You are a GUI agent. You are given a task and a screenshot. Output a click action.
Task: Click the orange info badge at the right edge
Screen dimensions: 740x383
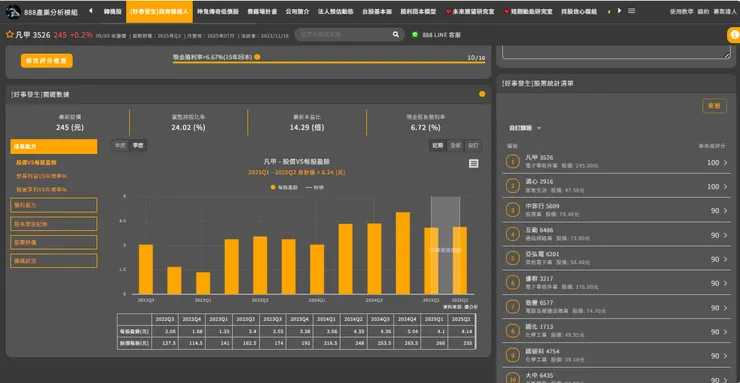pyautogui.click(x=734, y=35)
